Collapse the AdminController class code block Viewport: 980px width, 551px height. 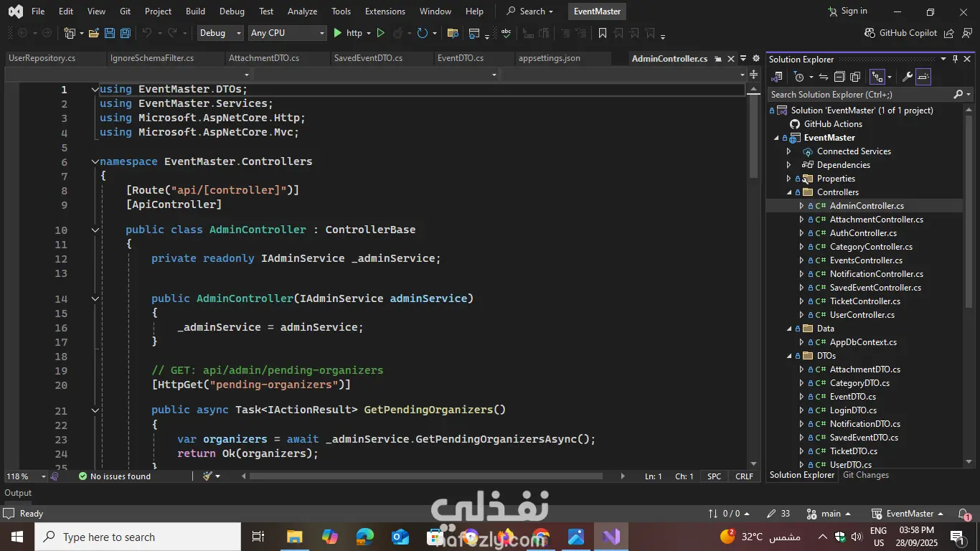(x=95, y=230)
